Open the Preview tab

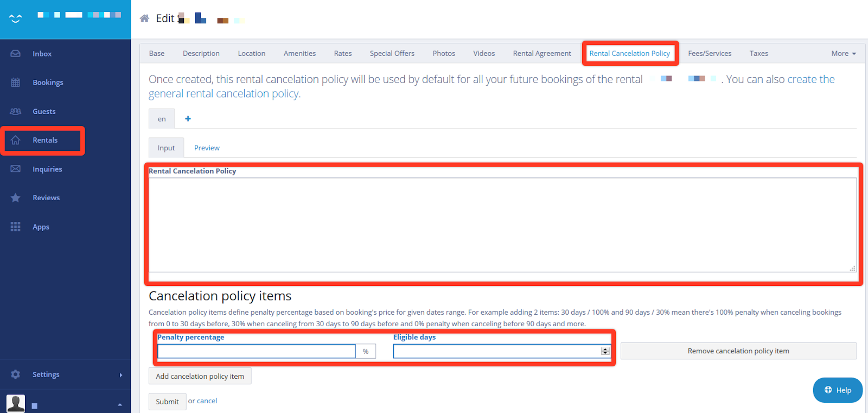point(207,148)
